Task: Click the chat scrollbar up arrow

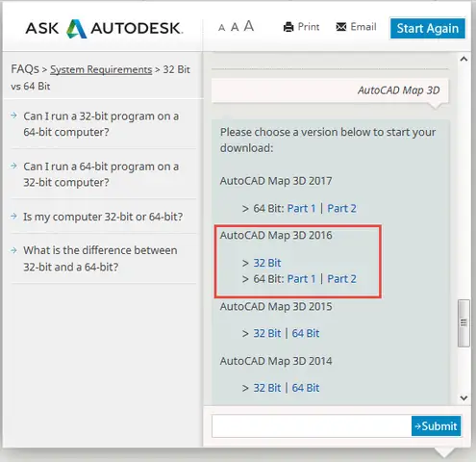Action: tap(463, 59)
